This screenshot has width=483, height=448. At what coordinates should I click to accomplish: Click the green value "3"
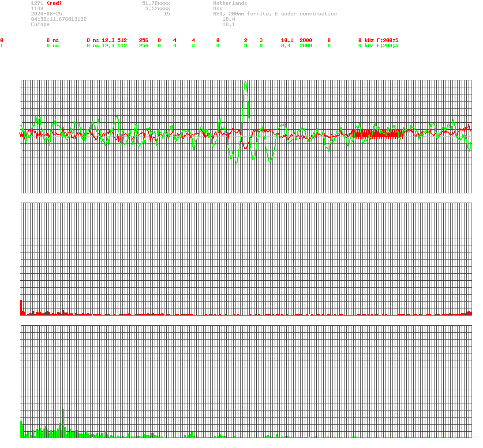point(193,45)
